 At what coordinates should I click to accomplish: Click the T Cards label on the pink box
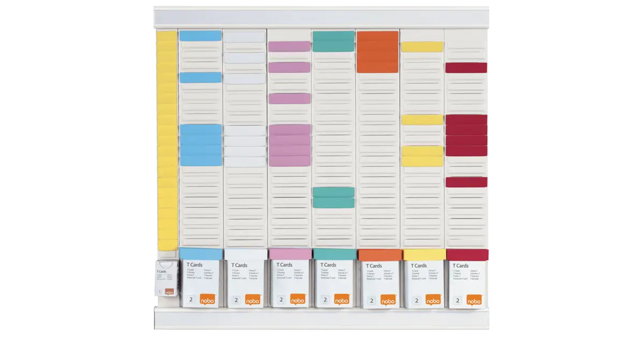coord(284,264)
